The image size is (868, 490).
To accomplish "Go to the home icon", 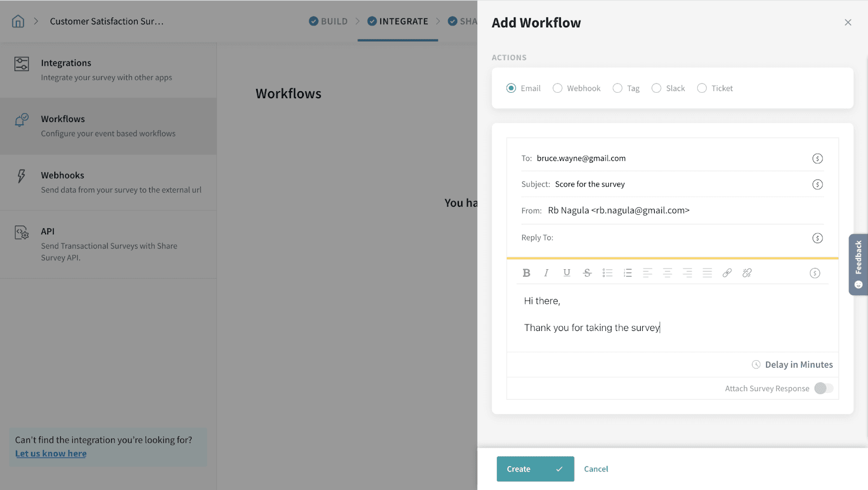I will click(18, 21).
